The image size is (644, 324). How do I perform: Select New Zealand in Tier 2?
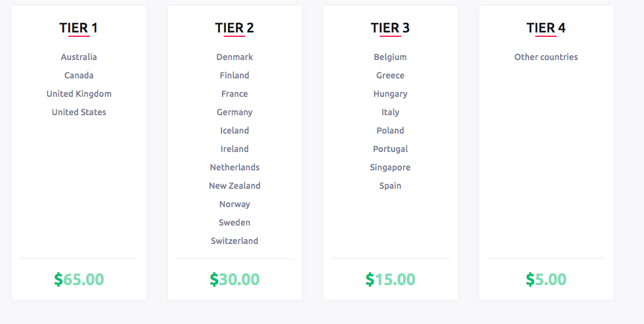[235, 186]
